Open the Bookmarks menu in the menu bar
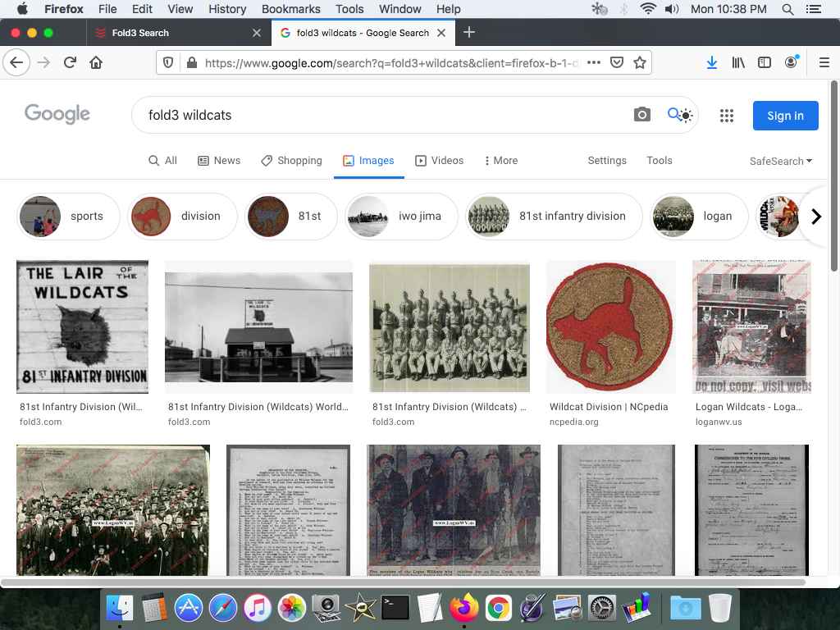The height and width of the screenshot is (630, 840). pyautogui.click(x=290, y=9)
